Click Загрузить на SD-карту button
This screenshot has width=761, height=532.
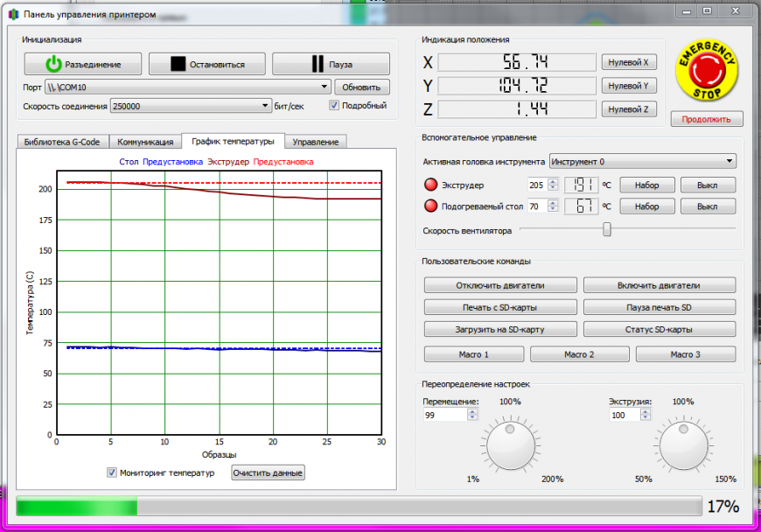pyautogui.click(x=500, y=329)
